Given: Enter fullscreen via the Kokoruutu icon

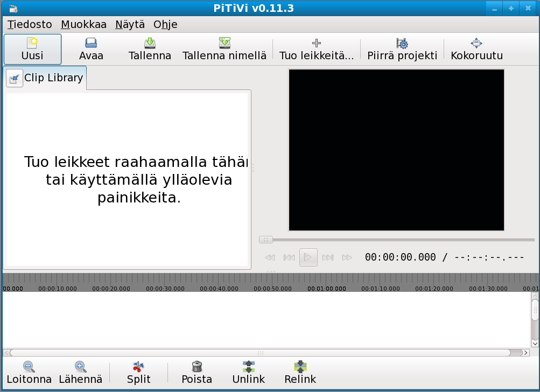Looking at the screenshot, I should [476, 44].
